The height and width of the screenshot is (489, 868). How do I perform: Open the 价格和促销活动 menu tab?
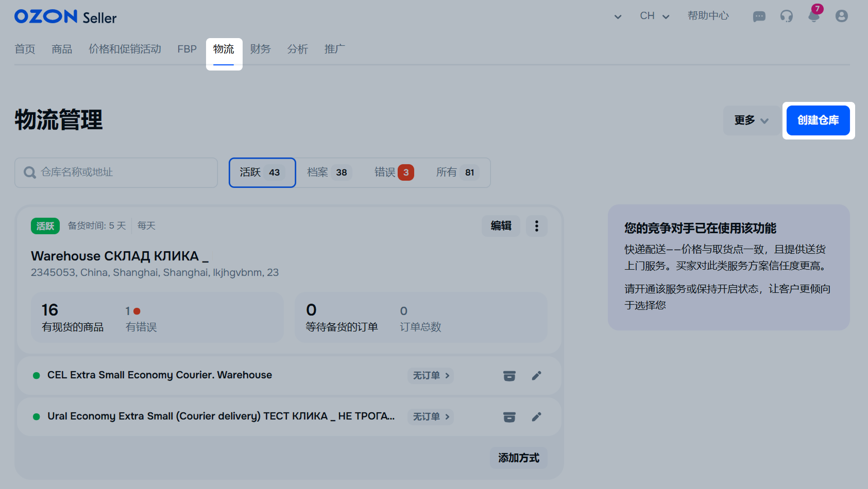[x=125, y=49]
